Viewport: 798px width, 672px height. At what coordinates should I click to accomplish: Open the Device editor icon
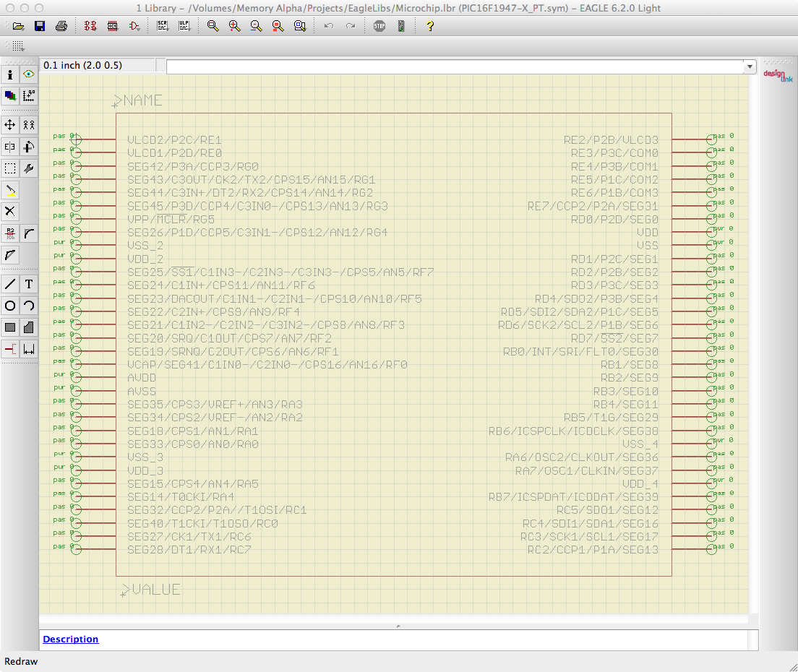tap(90, 26)
